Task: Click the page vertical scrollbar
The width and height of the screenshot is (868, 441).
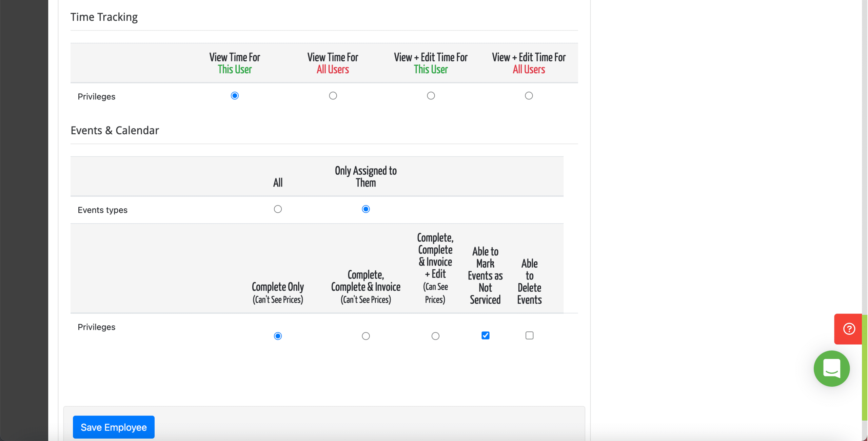Action: coord(864,367)
